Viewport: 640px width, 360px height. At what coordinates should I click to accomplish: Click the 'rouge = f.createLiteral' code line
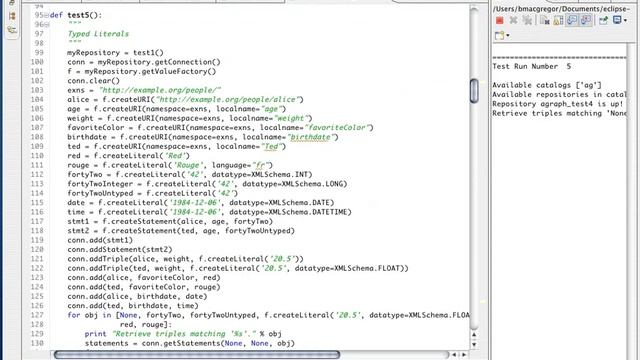[170, 165]
